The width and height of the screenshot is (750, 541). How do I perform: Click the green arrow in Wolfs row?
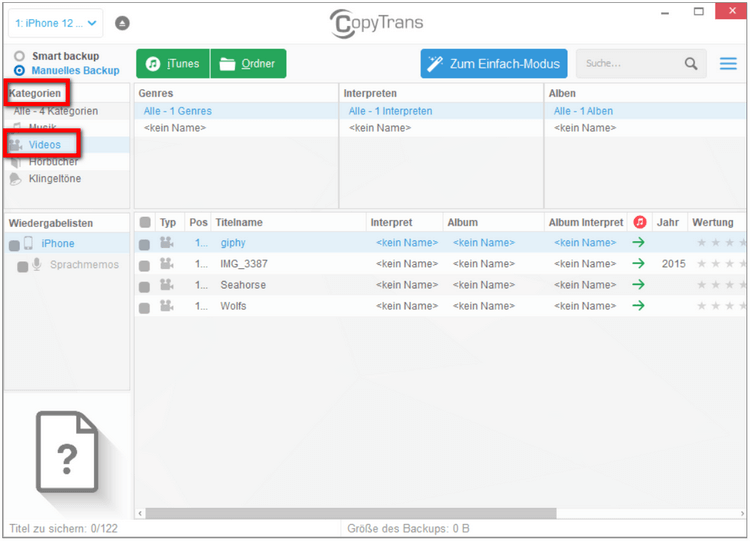coord(639,306)
